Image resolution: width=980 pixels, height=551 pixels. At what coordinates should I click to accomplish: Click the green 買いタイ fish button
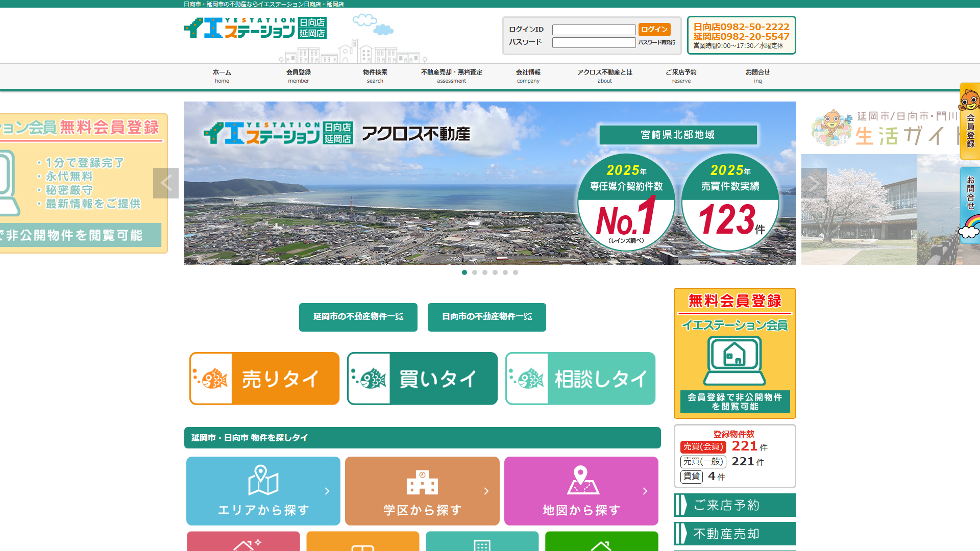coord(422,379)
